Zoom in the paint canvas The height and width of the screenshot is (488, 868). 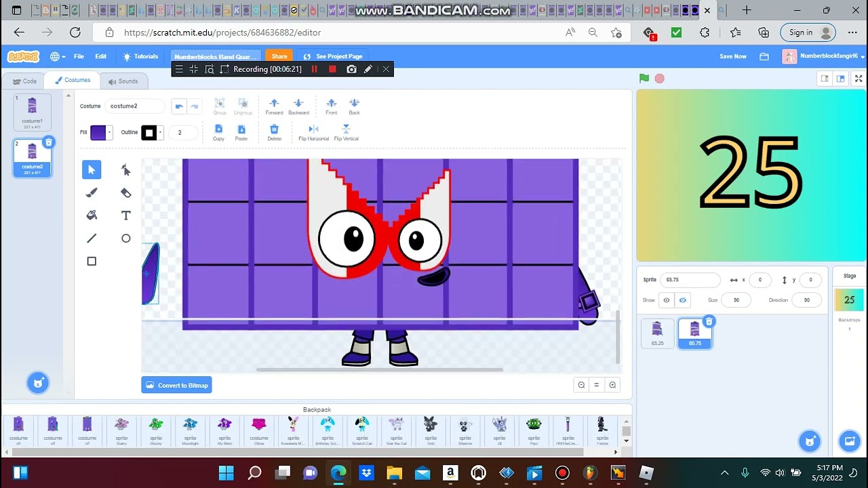pyautogui.click(x=612, y=385)
